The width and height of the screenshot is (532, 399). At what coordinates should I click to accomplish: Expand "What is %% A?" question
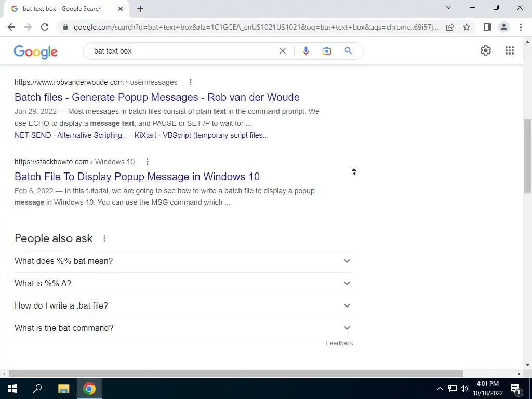click(x=184, y=283)
